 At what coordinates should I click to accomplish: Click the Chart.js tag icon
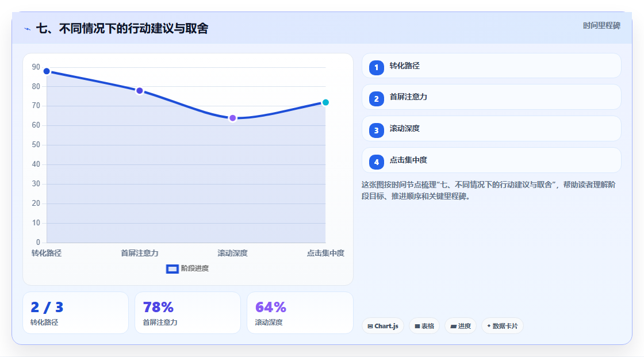coord(370,326)
